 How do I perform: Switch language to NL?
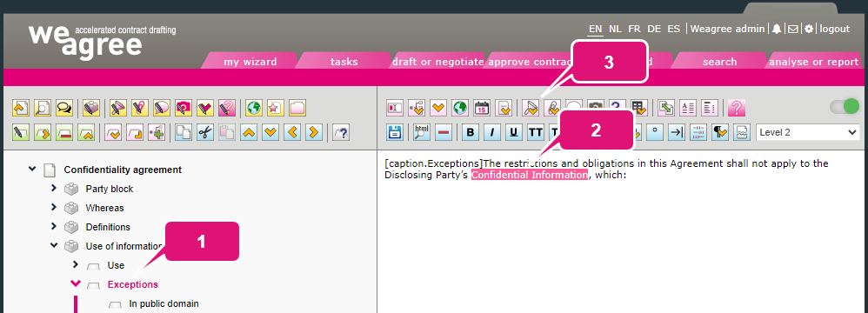(x=615, y=29)
